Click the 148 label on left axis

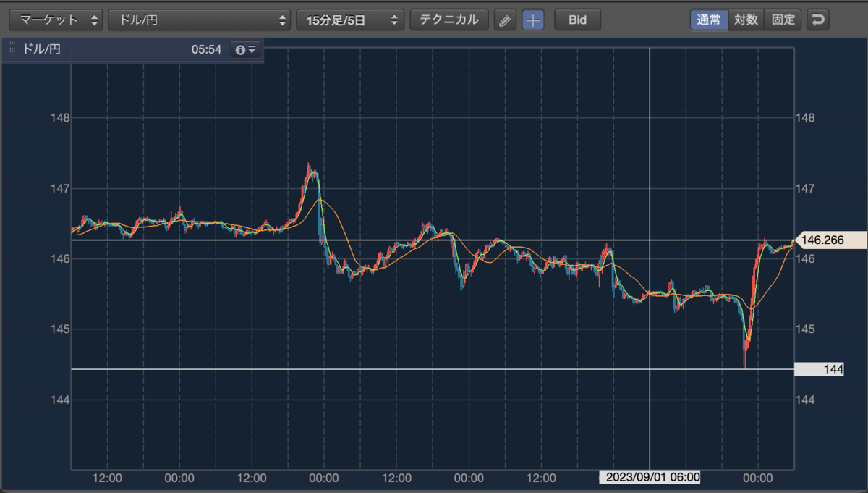tap(59, 118)
